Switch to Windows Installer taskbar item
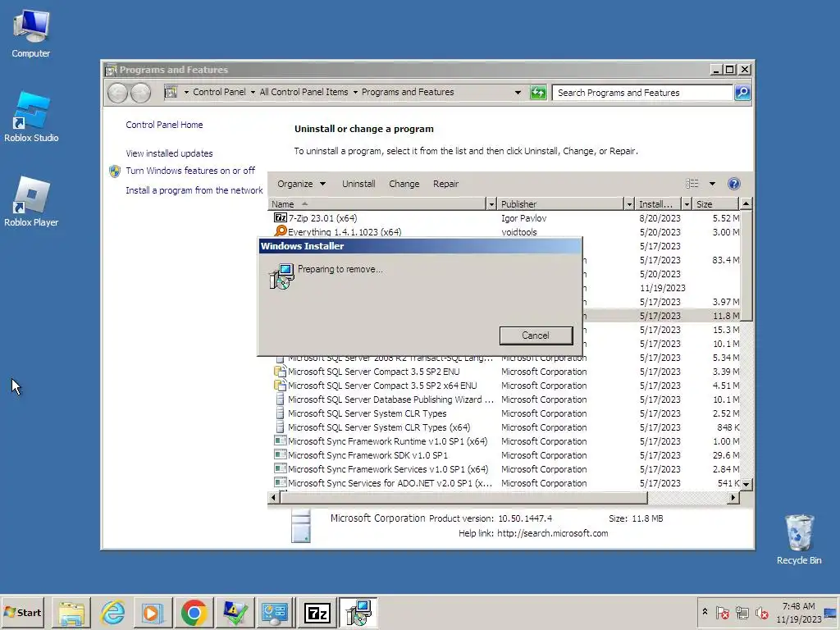 358,612
